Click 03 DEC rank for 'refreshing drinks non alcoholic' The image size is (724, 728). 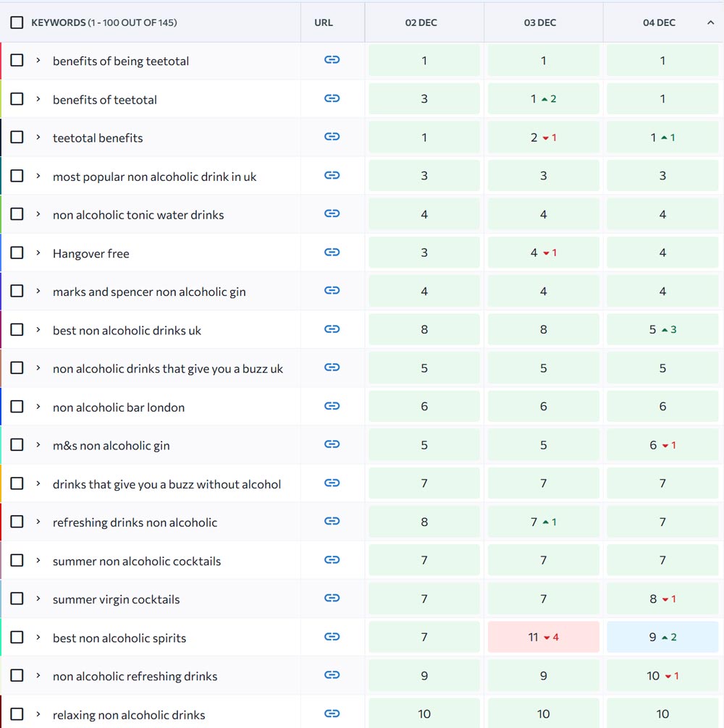(x=543, y=522)
